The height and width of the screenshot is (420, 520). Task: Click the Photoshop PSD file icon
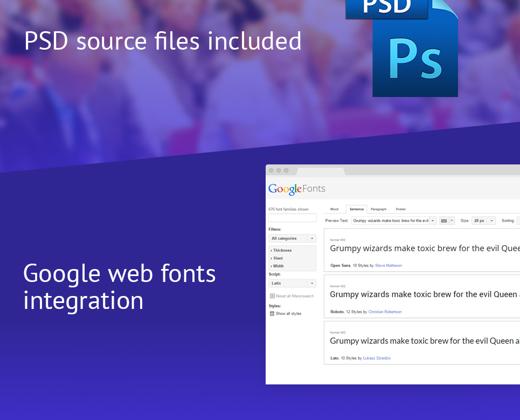(402, 49)
